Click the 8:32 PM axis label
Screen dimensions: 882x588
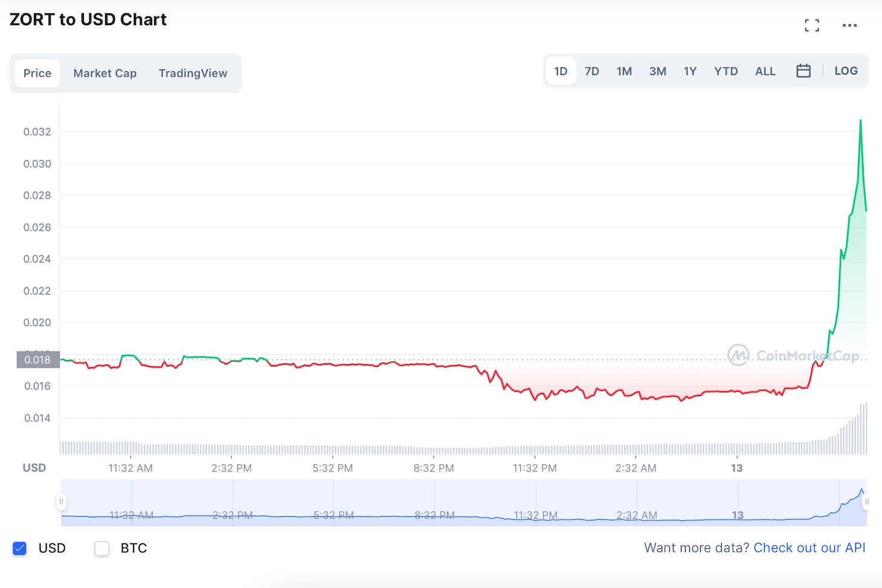[x=434, y=468]
